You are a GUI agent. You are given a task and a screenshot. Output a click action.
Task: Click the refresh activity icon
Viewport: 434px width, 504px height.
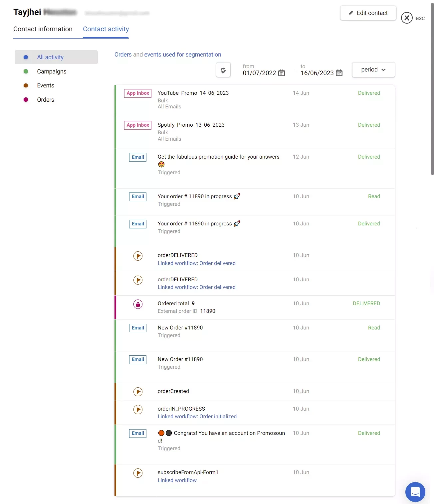pyautogui.click(x=223, y=70)
